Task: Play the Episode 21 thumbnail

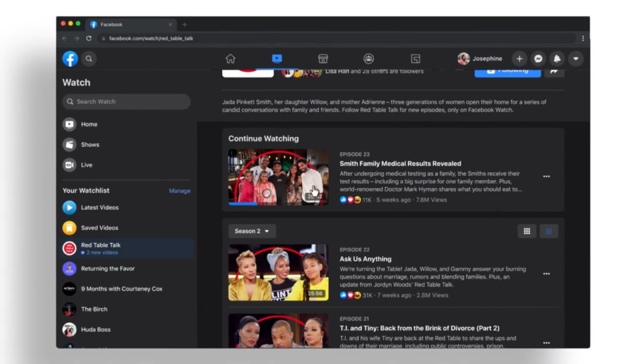Action: (279, 331)
